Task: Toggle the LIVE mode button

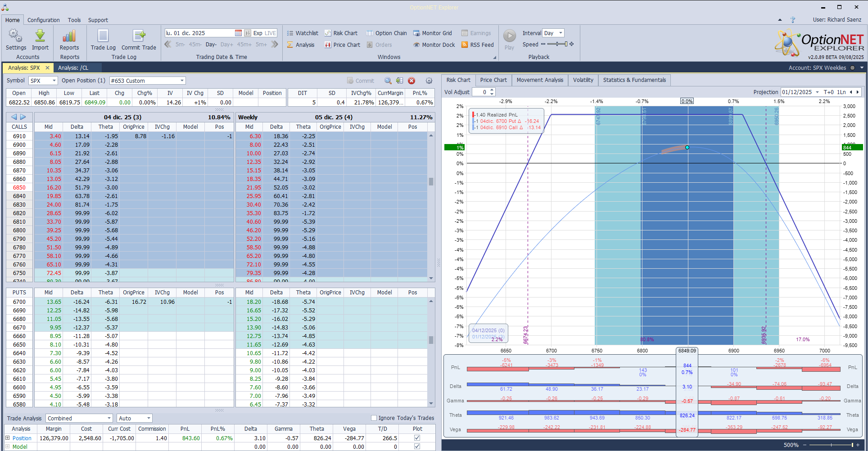Action: pos(271,33)
